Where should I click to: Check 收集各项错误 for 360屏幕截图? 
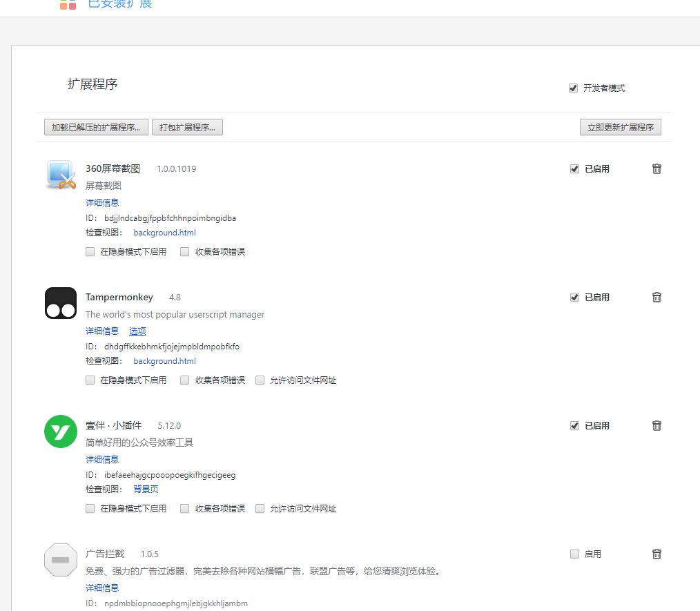coord(184,252)
